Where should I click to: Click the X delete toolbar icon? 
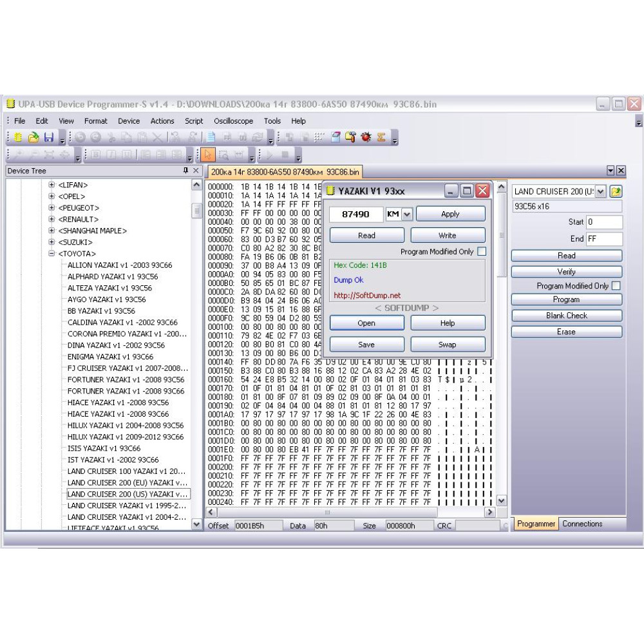point(157,137)
